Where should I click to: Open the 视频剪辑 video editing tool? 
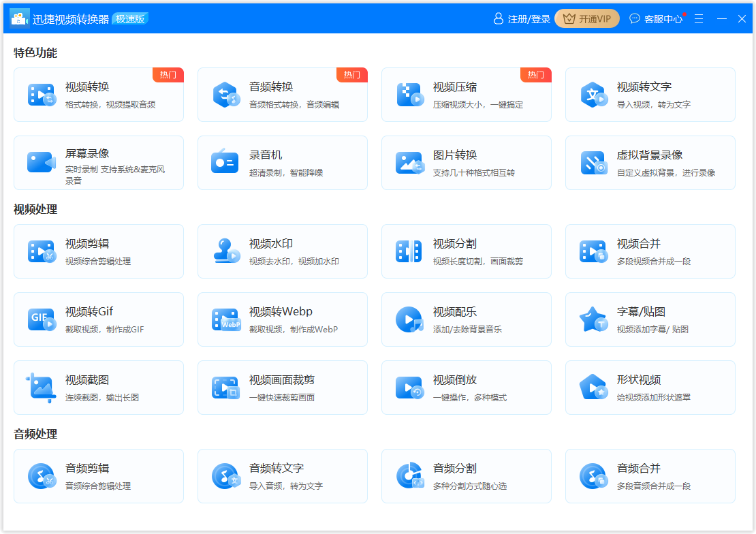point(99,251)
